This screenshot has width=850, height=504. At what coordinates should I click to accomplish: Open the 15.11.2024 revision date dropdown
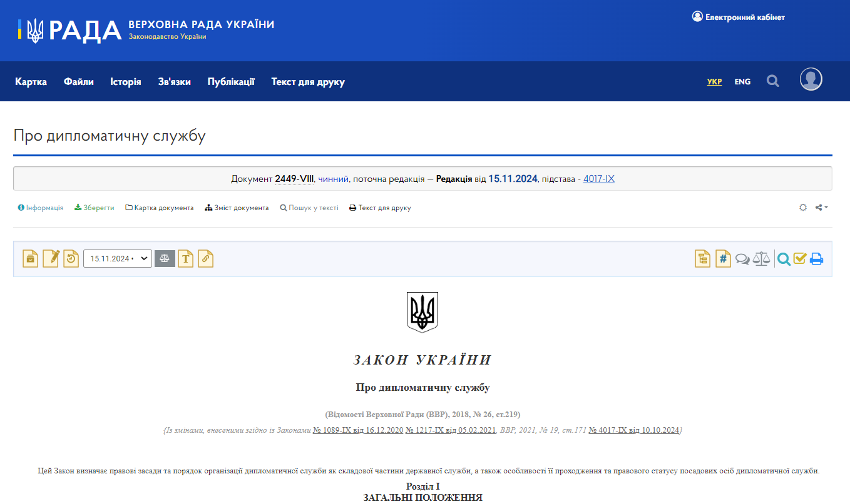click(117, 258)
